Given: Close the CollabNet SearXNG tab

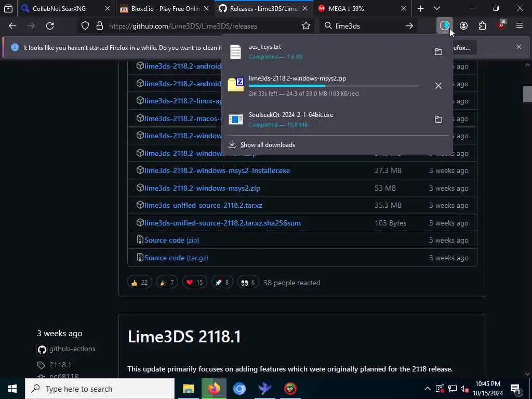Looking at the screenshot, I should click(x=108, y=8).
